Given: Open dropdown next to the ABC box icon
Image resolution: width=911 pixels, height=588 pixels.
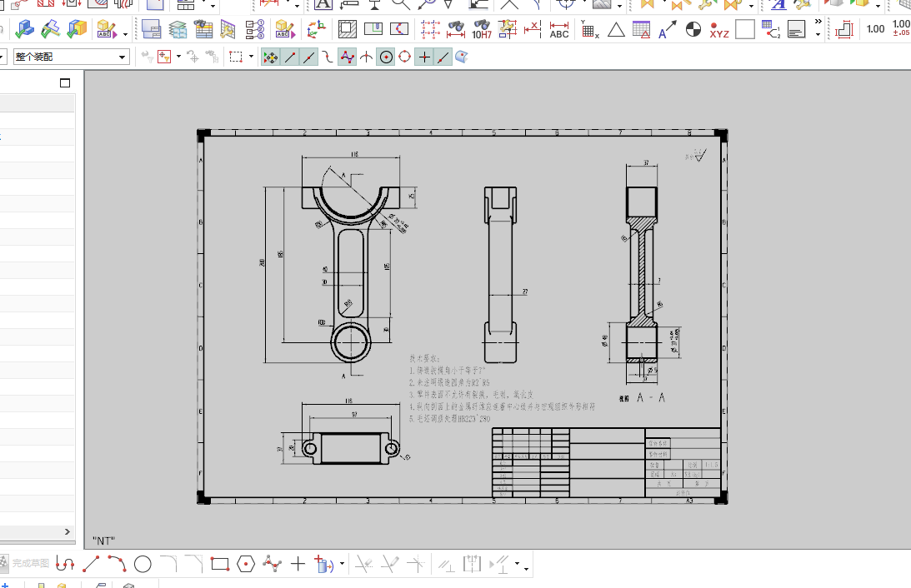Looking at the screenshot, I should pyautogui.click(x=125, y=33).
